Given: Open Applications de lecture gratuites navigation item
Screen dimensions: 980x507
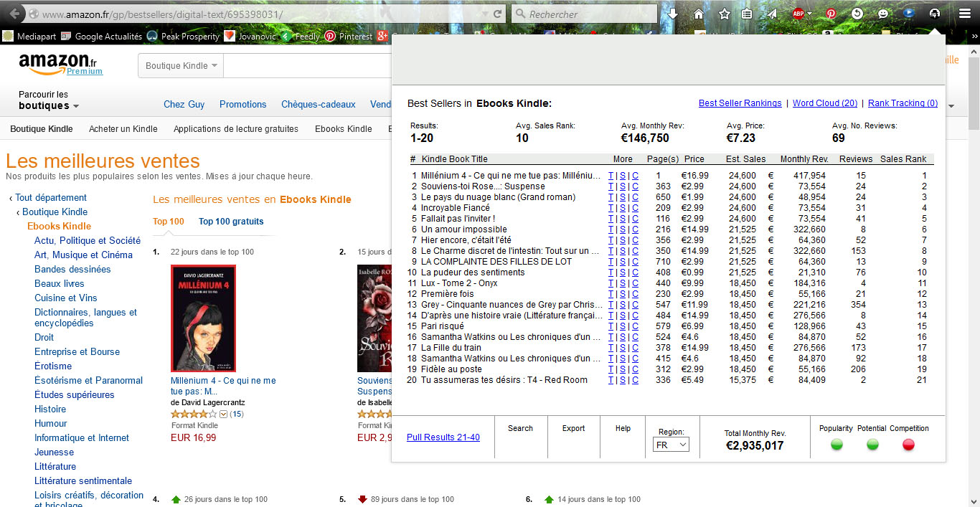Looking at the screenshot, I should click(x=236, y=129).
